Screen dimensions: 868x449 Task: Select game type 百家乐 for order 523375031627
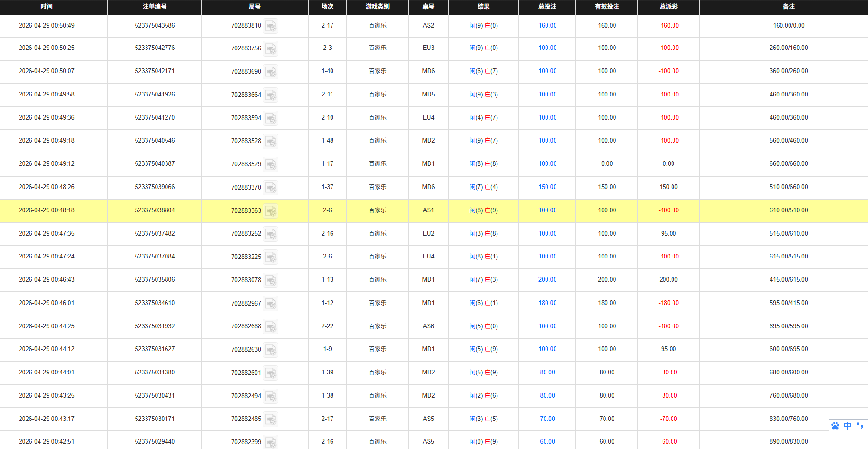coord(378,349)
